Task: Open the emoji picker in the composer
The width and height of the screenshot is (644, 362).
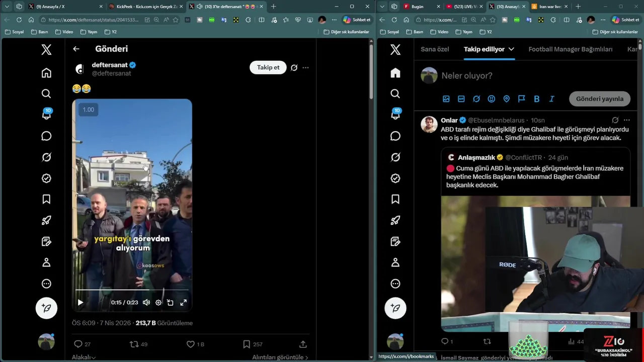Action: (491, 99)
